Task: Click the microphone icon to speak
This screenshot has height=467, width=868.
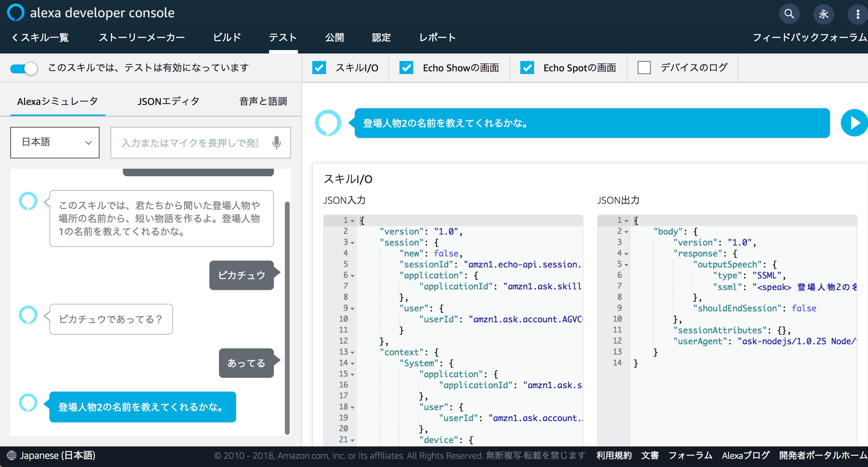Action: pos(276,143)
